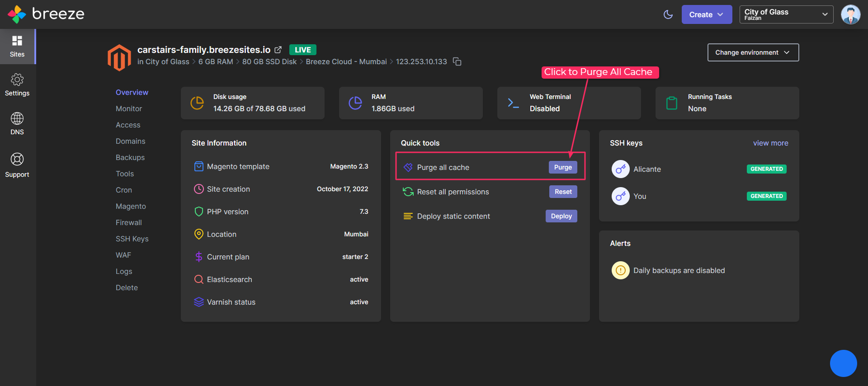868x386 pixels.
Task: Click the City of Glass breadcrumb
Action: point(167,61)
